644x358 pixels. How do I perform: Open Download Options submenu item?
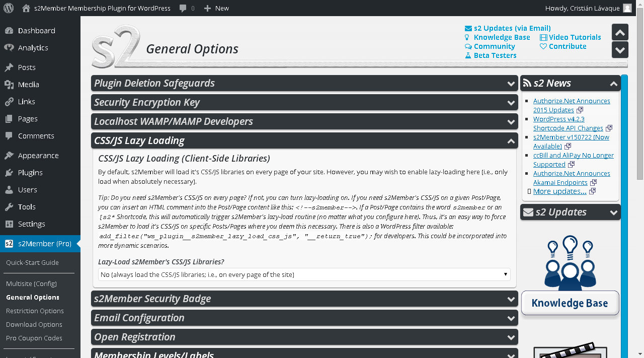coord(34,325)
